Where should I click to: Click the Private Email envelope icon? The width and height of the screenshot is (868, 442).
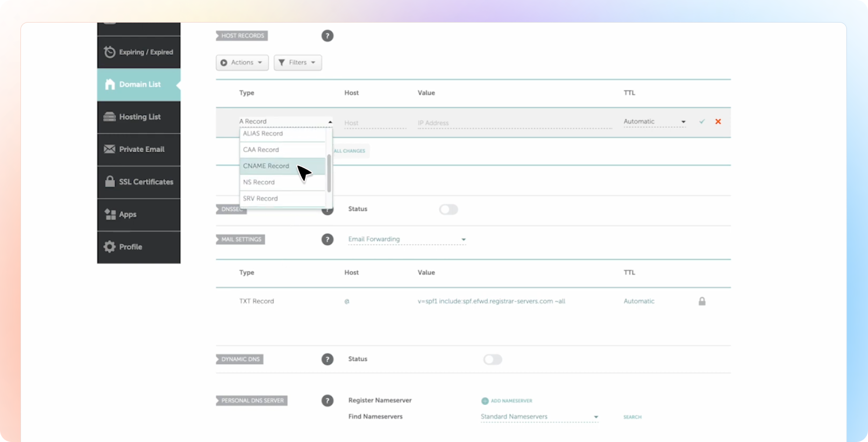click(110, 149)
